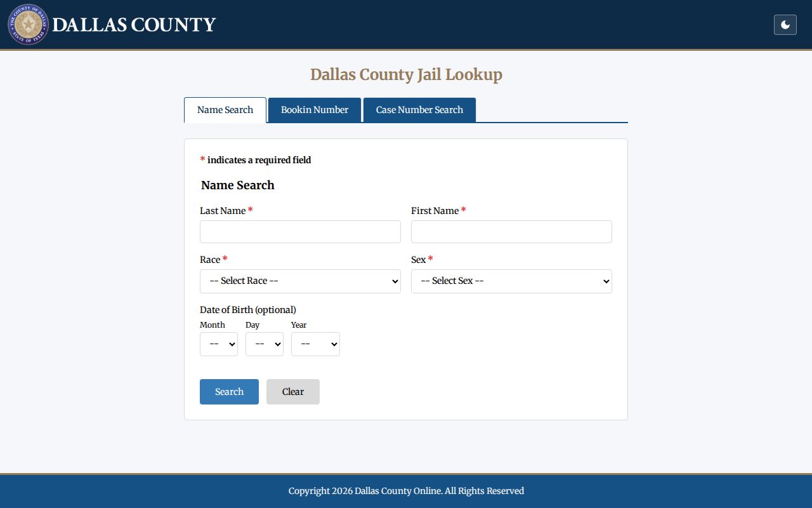Screen dimensions: 812x508
Task: Choose a birth Day from dropdown
Action: 265,344
